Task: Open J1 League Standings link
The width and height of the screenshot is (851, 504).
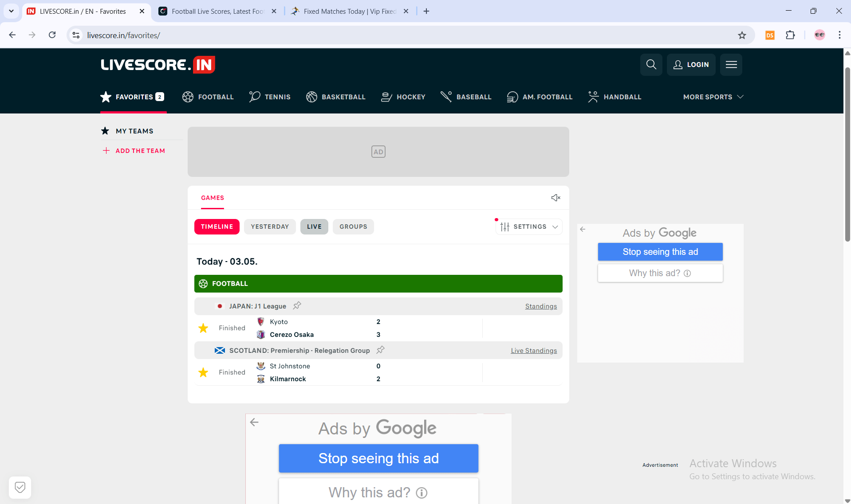Action: (541, 306)
